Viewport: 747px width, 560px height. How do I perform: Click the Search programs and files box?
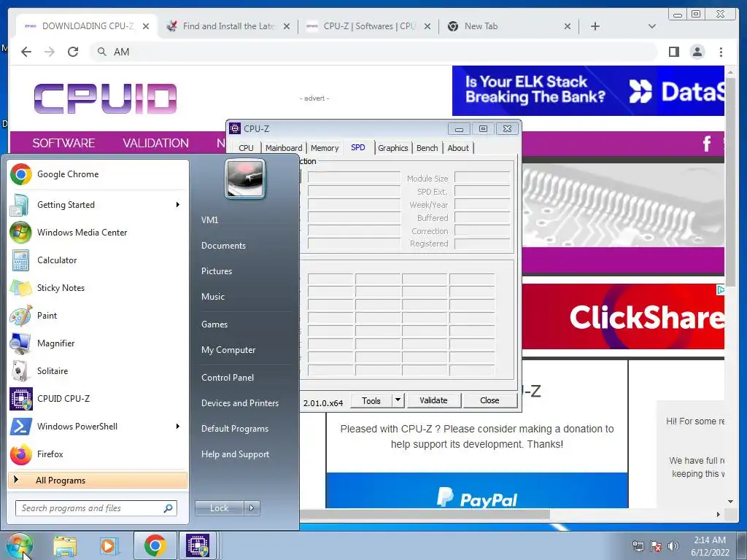coord(96,508)
